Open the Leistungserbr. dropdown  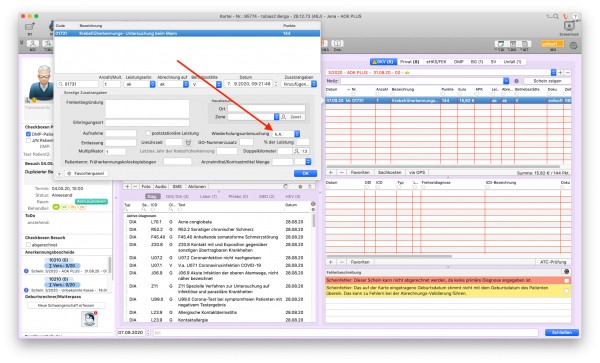pos(140,84)
